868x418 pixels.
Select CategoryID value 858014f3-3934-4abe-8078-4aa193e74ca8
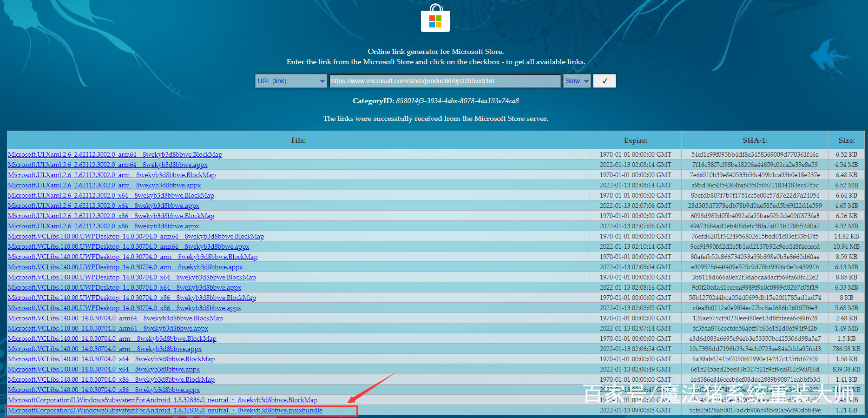coord(457,101)
